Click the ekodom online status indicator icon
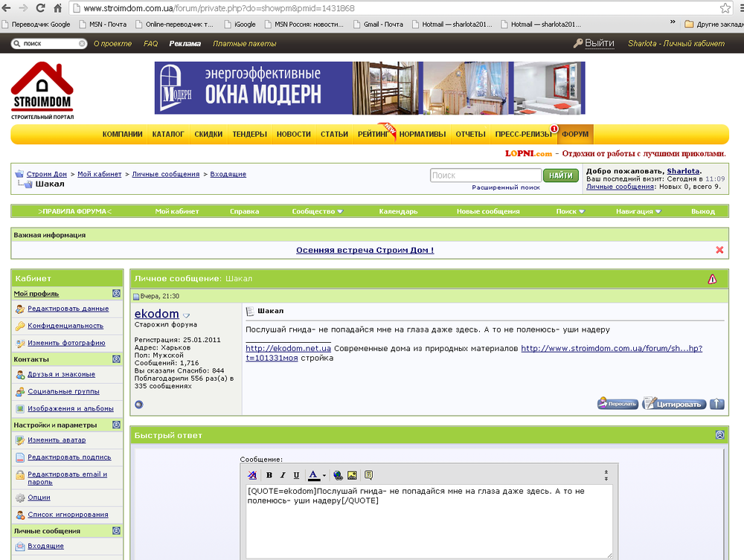The height and width of the screenshot is (560, 744). [x=139, y=405]
